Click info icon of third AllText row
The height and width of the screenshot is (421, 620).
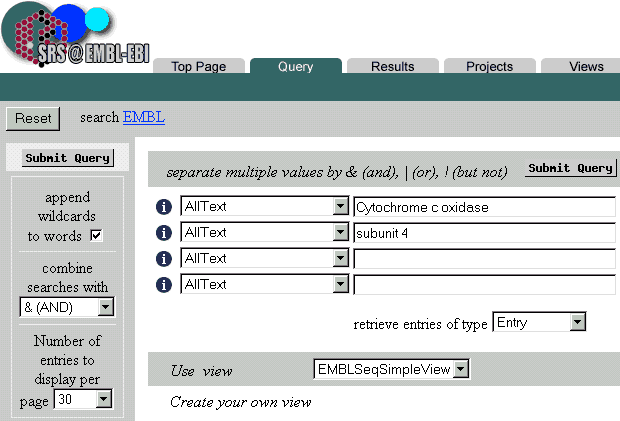164,259
